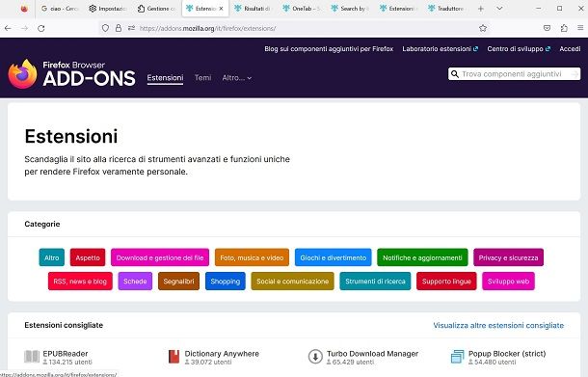588x377 pixels.
Task: Click the Firefox Add-ons logo
Action: point(71,74)
